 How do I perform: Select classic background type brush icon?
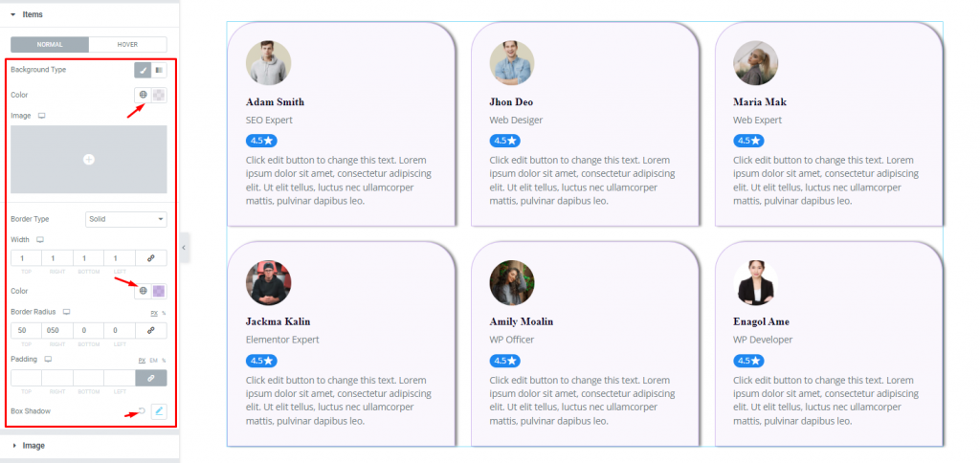click(143, 70)
